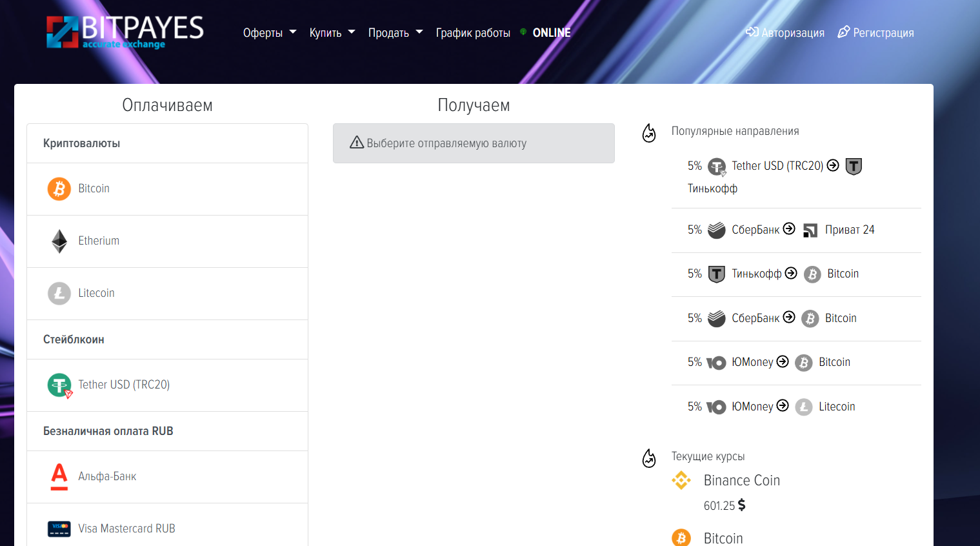Open Тинькофф to Bitcoin direction
The height and width of the screenshot is (546, 980).
coord(796,274)
